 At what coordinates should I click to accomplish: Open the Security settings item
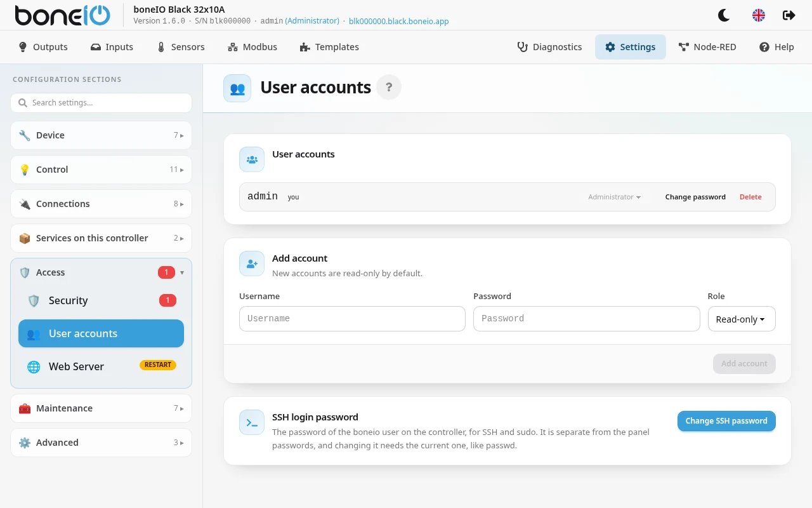[x=101, y=300]
